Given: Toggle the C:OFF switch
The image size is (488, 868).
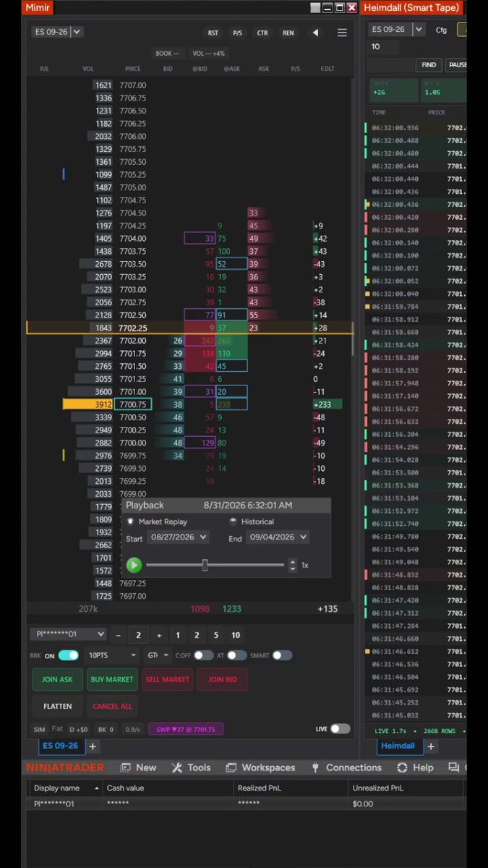Looking at the screenshot, I should pos(204,655).
